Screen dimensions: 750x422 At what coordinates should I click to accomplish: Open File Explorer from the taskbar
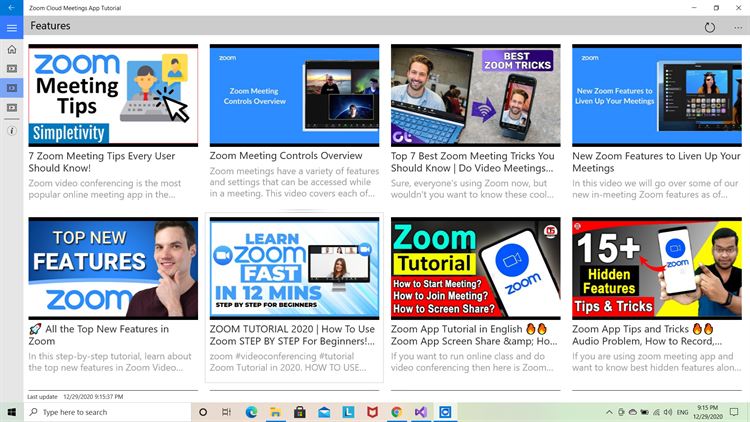(x=275, y=412)
